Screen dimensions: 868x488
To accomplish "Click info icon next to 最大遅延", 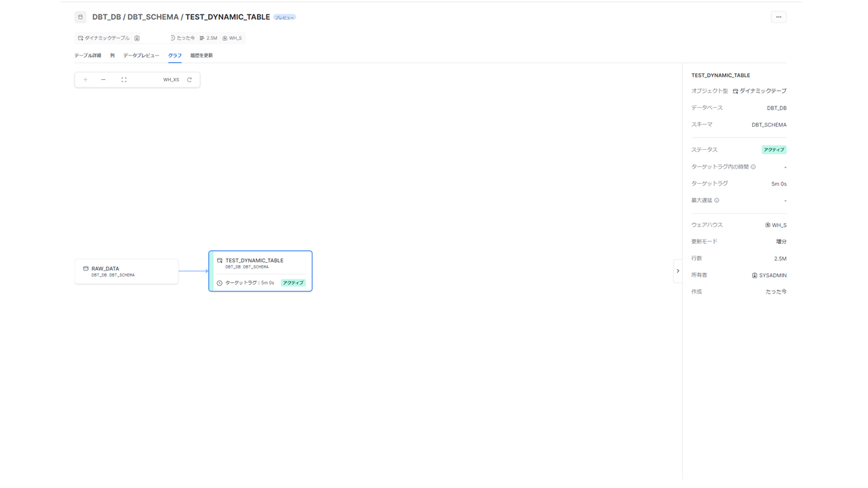I will [717, 201].
